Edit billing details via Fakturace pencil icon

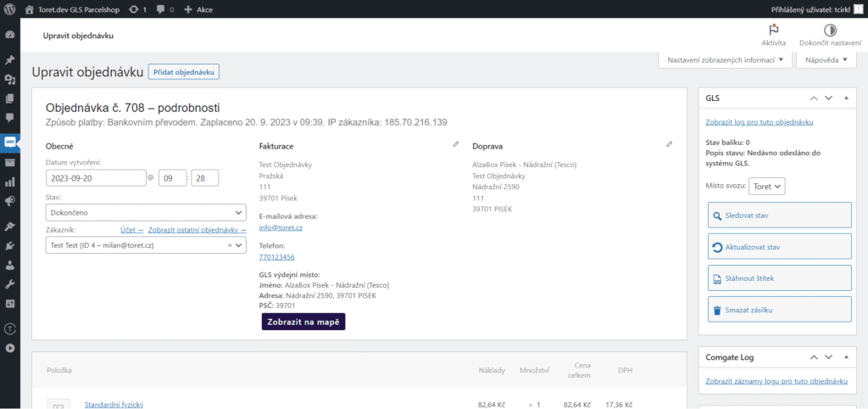click(455, 144)
